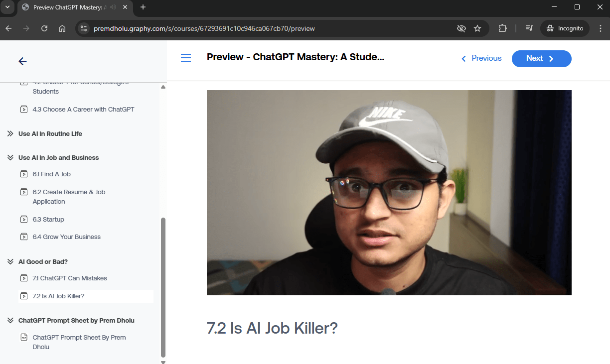Image resolution: width=610 pixels, height=364 pixels.
Task: Click the hamburger menu icon beside course title
Action: pos(186,58)
